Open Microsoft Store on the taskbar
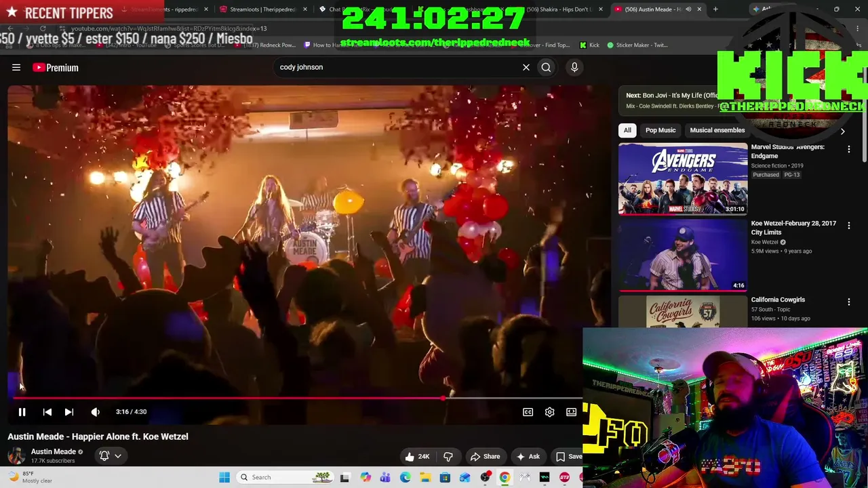Viewport: 868px width, 488px height. coord(445,477)
